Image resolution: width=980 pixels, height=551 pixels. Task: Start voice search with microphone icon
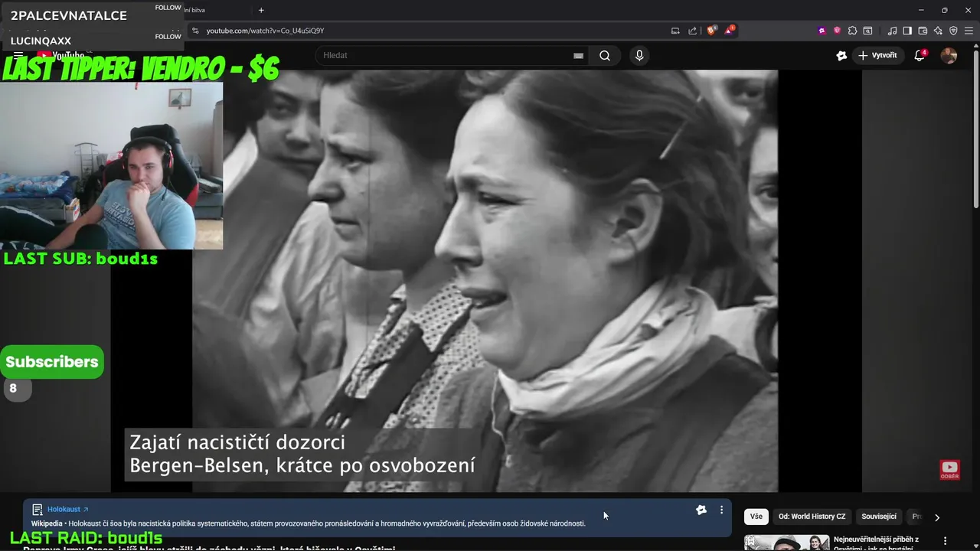tap(639, 55)
